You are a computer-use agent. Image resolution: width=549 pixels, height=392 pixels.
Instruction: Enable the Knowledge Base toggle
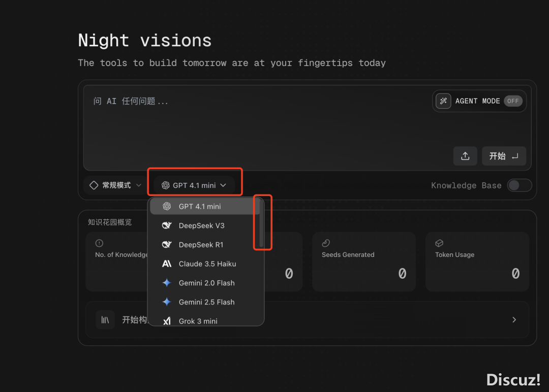(x=519, y=185)
